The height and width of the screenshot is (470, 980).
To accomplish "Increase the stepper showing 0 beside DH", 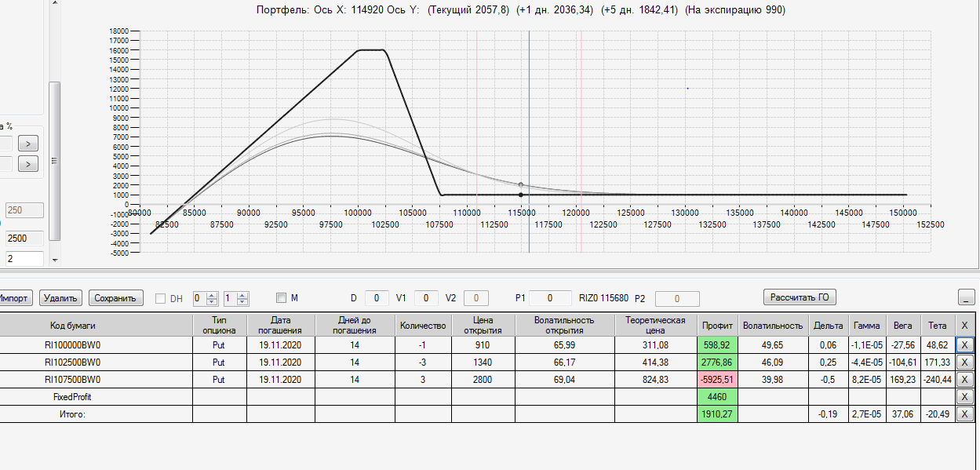I will click(211, 294).
